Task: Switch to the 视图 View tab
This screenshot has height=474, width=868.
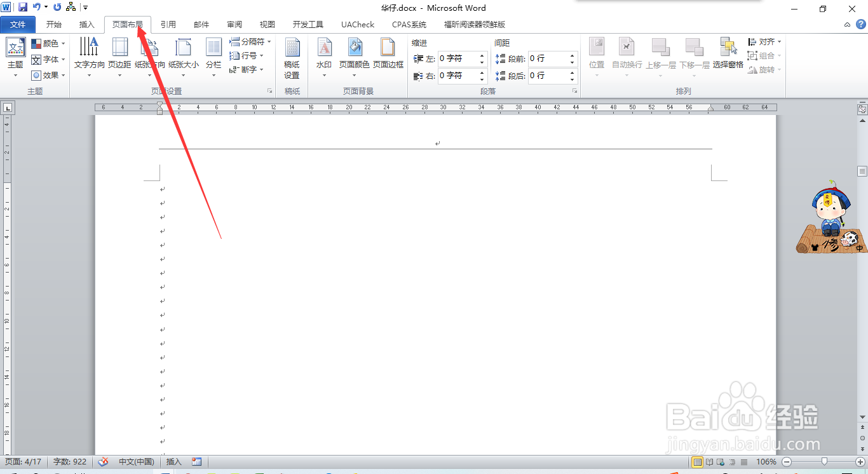Action: [268, 25]
